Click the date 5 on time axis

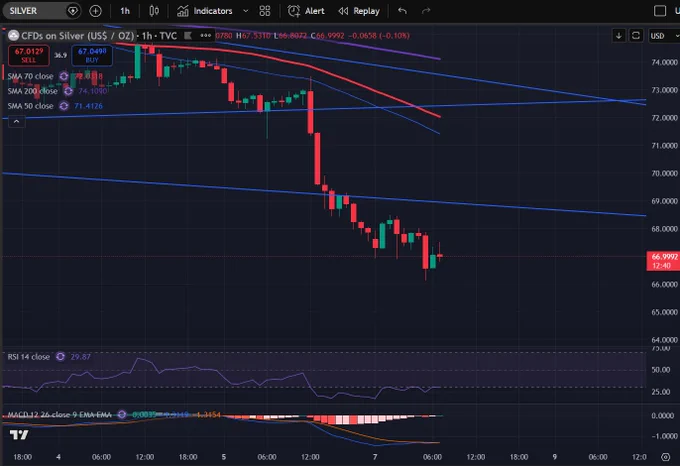[224, 457]
